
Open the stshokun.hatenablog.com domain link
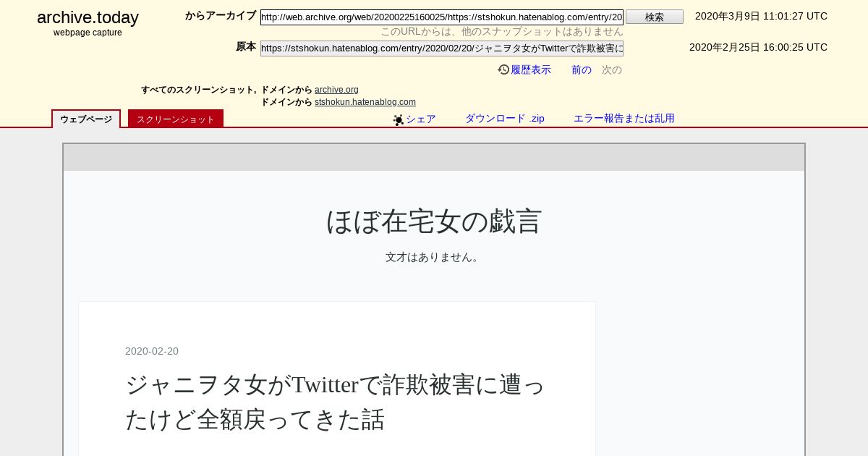[365, 102]
